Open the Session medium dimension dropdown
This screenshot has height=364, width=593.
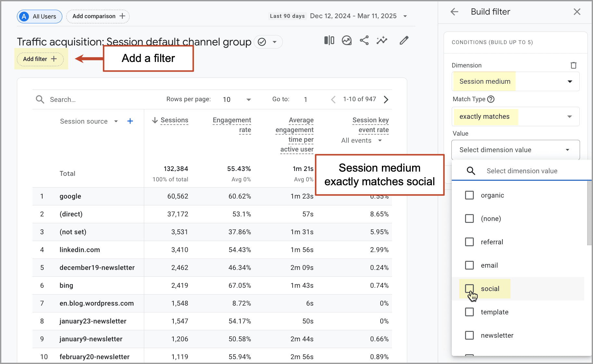coord(515,81)
